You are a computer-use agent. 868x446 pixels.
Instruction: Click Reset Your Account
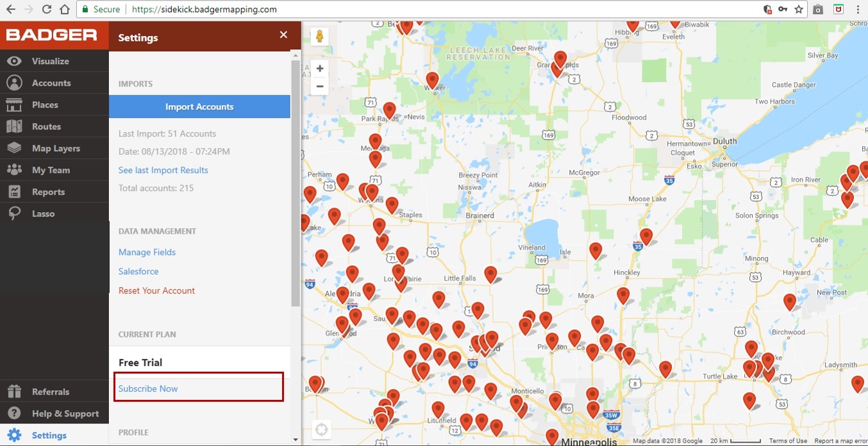click(x=156, y=290)
